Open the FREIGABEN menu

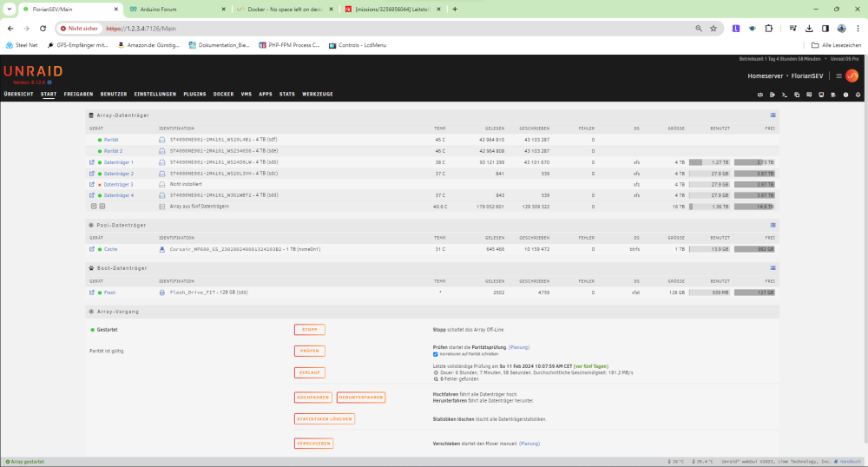[x=79, y=94]
